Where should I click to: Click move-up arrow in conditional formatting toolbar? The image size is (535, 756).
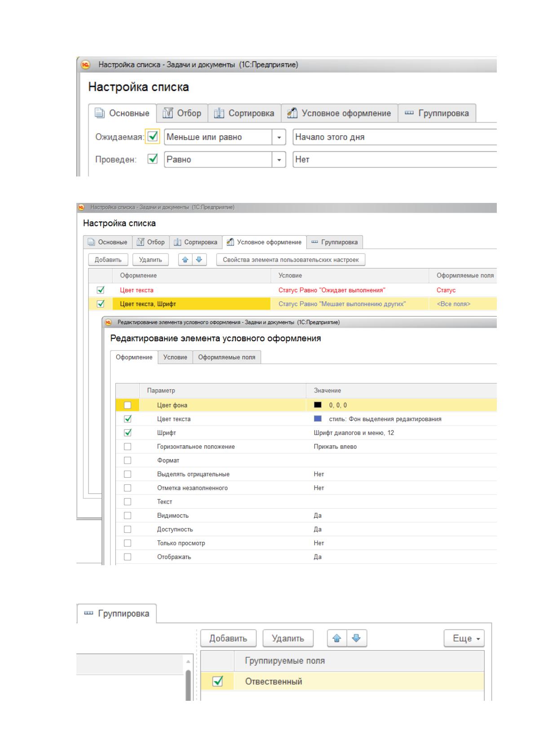(x=185, y=260)
